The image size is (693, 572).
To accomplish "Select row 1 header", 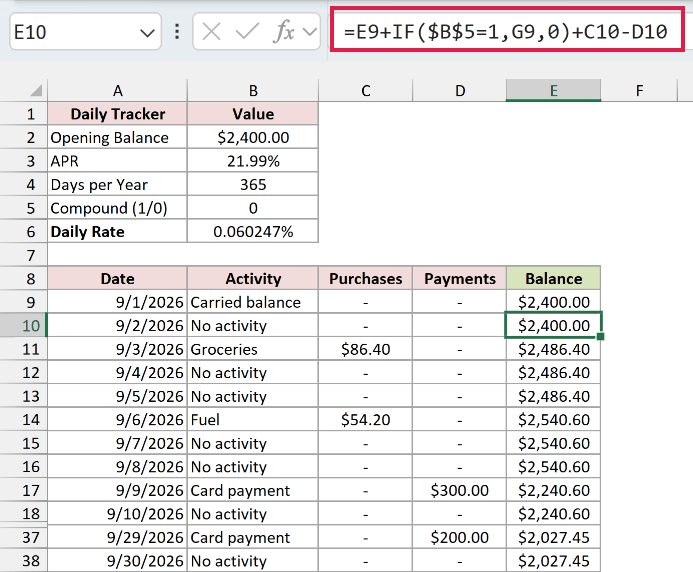I will point(24,114).
